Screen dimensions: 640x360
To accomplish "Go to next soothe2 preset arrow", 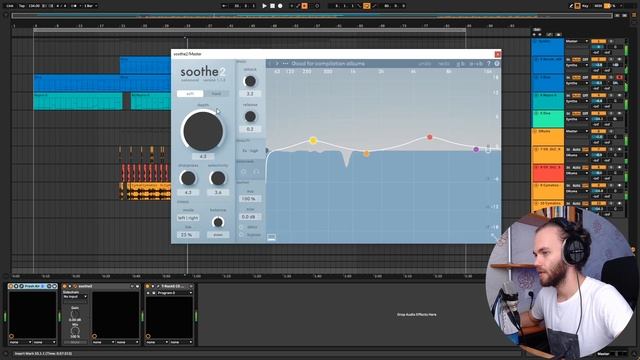I will click(277, 64).
